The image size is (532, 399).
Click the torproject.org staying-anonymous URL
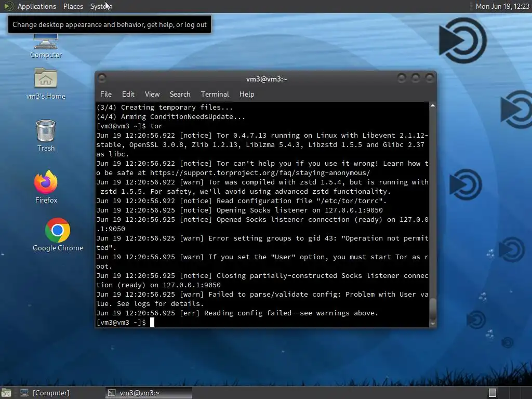click(x=260, y=172)
